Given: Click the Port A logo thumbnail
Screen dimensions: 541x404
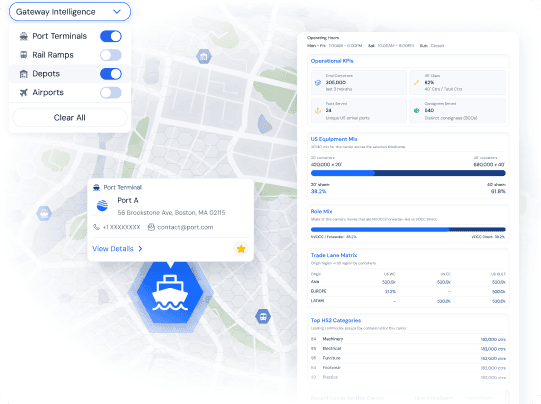Looking at the screenshot, I should (x=102, y=206).
